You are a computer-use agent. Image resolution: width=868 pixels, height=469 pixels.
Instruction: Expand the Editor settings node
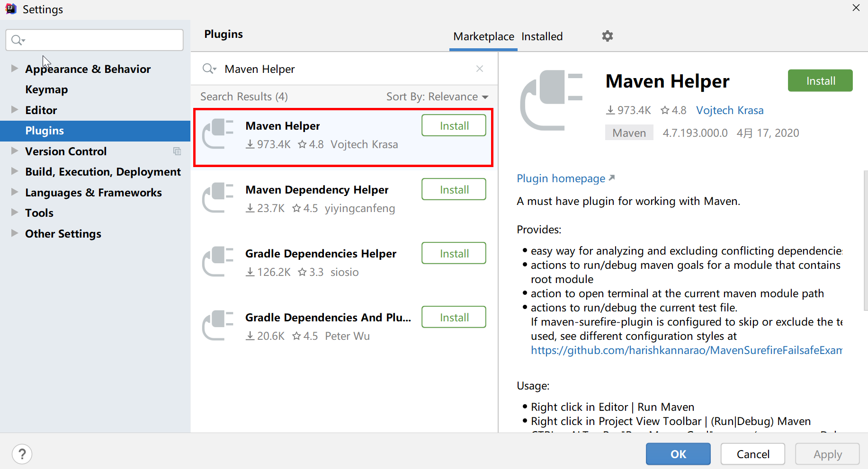(15, 110)
